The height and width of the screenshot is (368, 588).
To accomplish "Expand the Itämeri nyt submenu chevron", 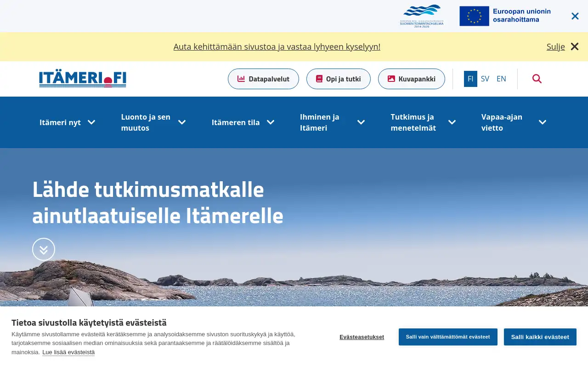I will pyautogui.click(x=91, y=122).
